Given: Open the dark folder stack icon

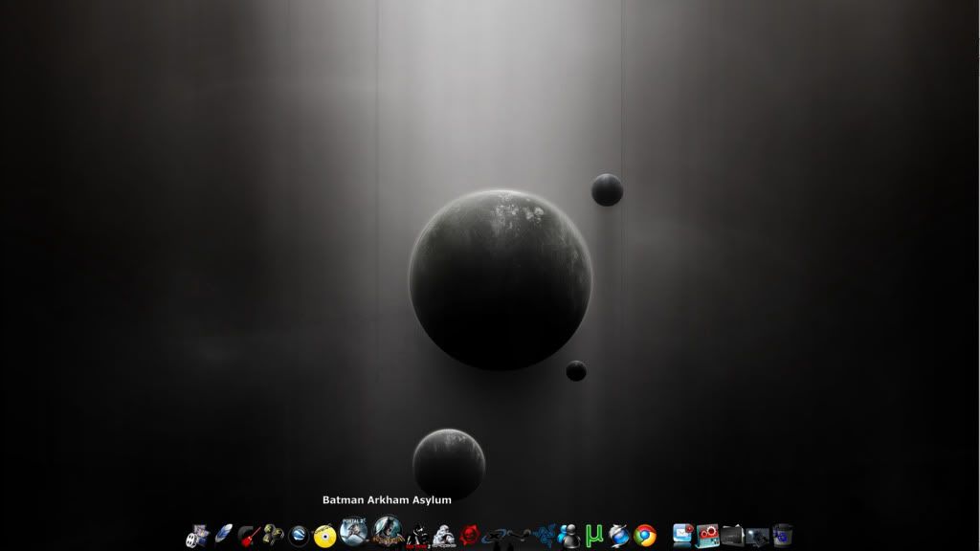Looking at the screenshot, I should coord(732,536).
